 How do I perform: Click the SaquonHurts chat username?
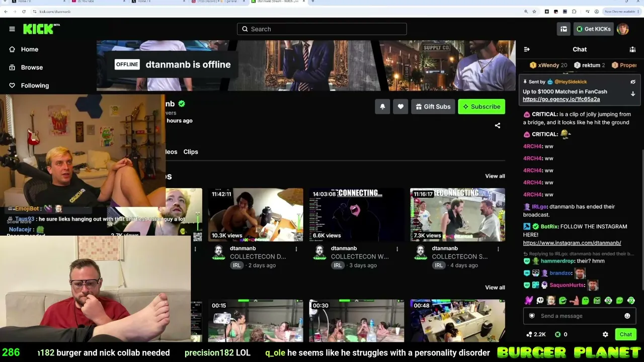567,285
